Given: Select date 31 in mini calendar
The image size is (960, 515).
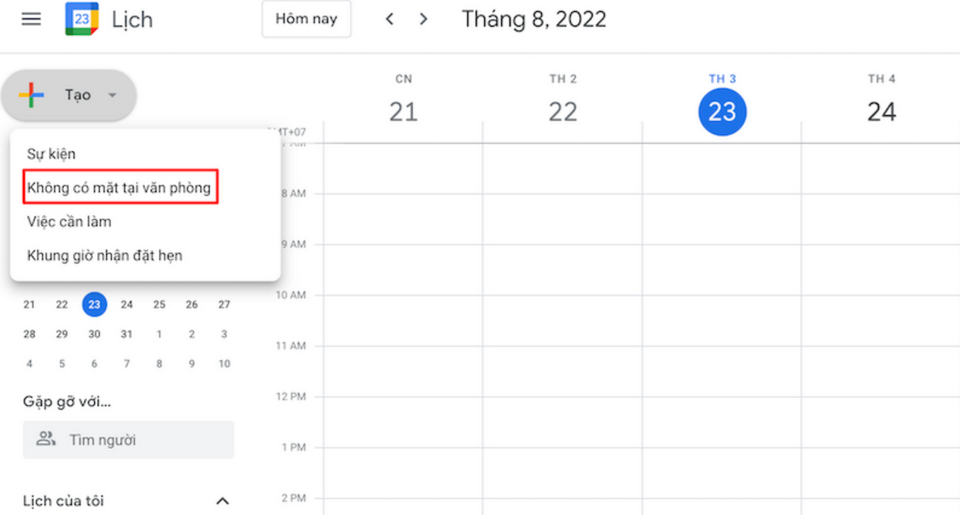Looking at the screenshot, I should (x=127, y=334).
